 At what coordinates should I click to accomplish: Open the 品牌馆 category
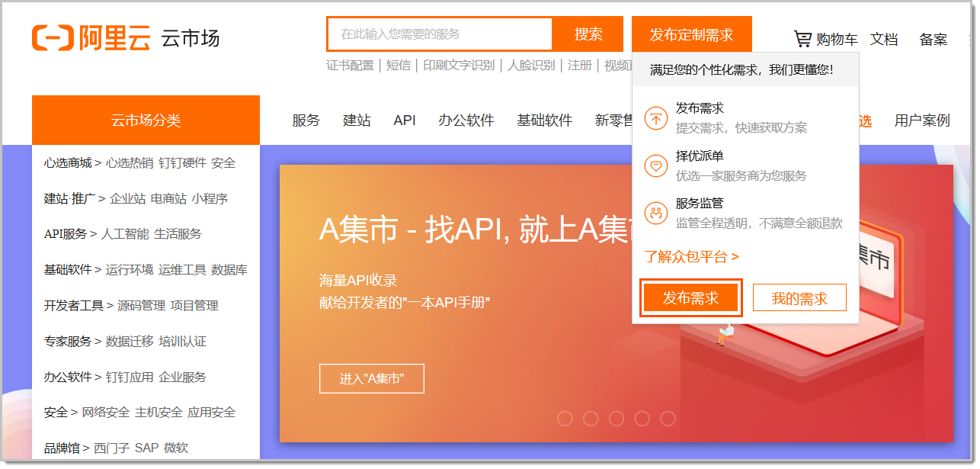pos(62,448)
